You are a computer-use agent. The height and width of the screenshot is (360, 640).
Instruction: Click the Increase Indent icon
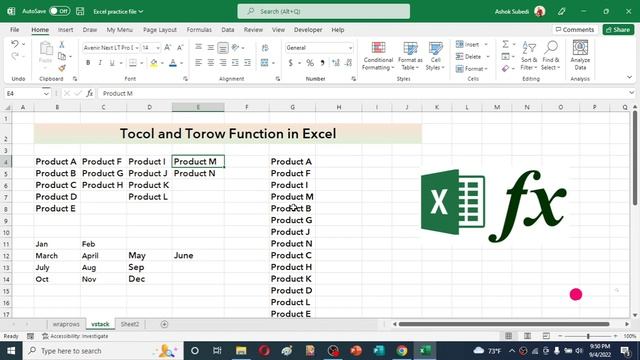[247, 63]
